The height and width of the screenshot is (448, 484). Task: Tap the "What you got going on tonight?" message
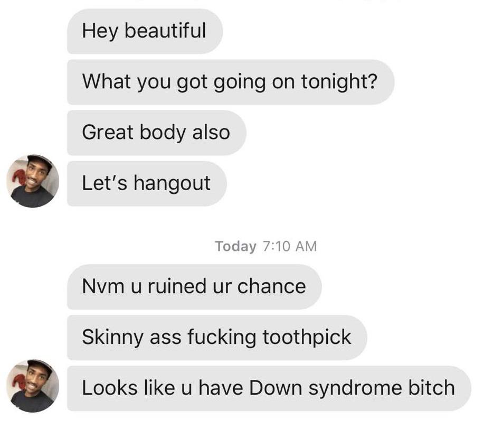(x=231, y=82)
